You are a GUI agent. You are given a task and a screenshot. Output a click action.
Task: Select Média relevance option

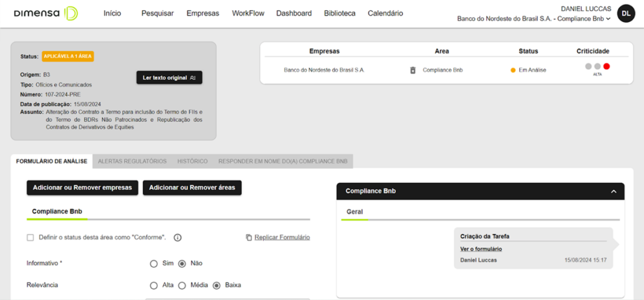click(182, 286)
